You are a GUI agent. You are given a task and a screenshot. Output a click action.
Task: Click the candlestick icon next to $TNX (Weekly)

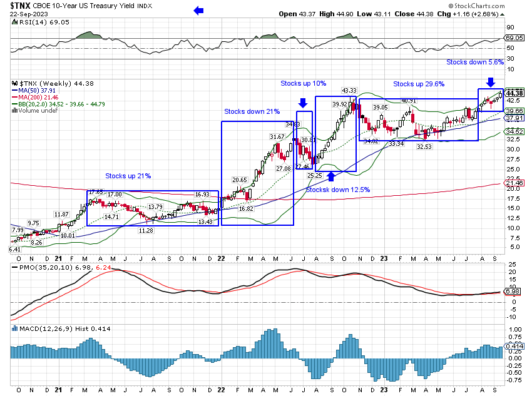tap(14, 83)
